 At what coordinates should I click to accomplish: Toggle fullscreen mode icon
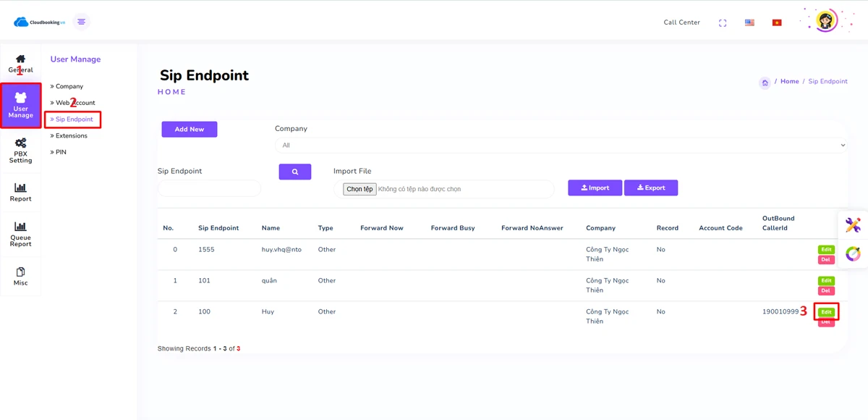722,23
